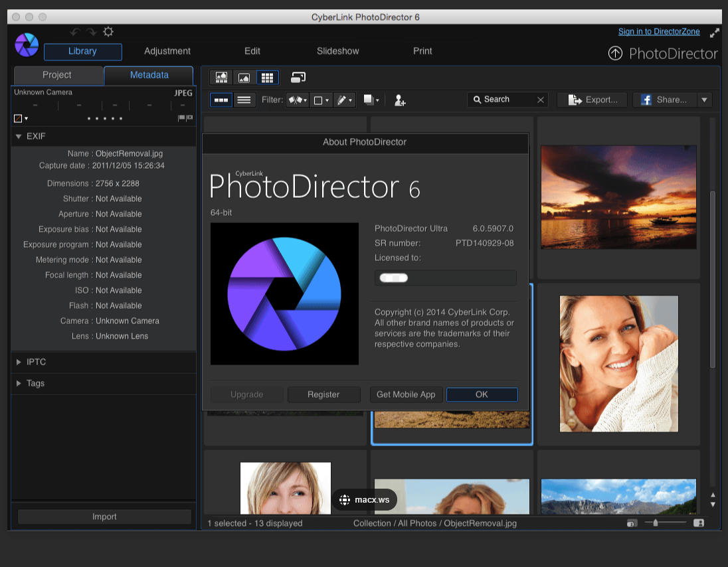Click the PhotoDirector aperture logo at top left
Viewport: 728px width, 567px height.
pos(27,45)
